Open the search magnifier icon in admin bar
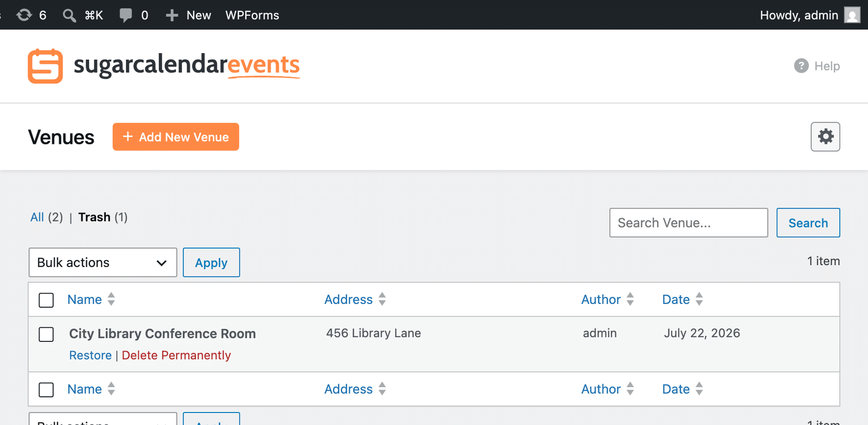This screenshot has width=868, height=425. (x=69, y=15)
